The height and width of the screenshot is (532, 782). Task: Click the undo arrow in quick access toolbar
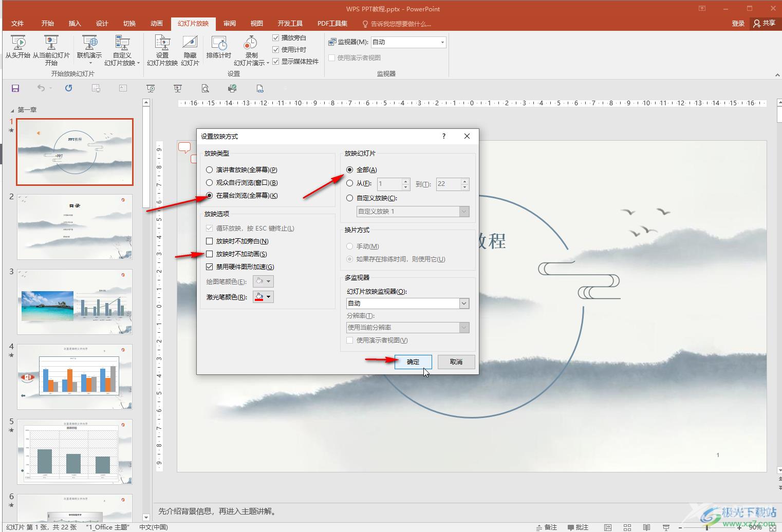point(41,88)
